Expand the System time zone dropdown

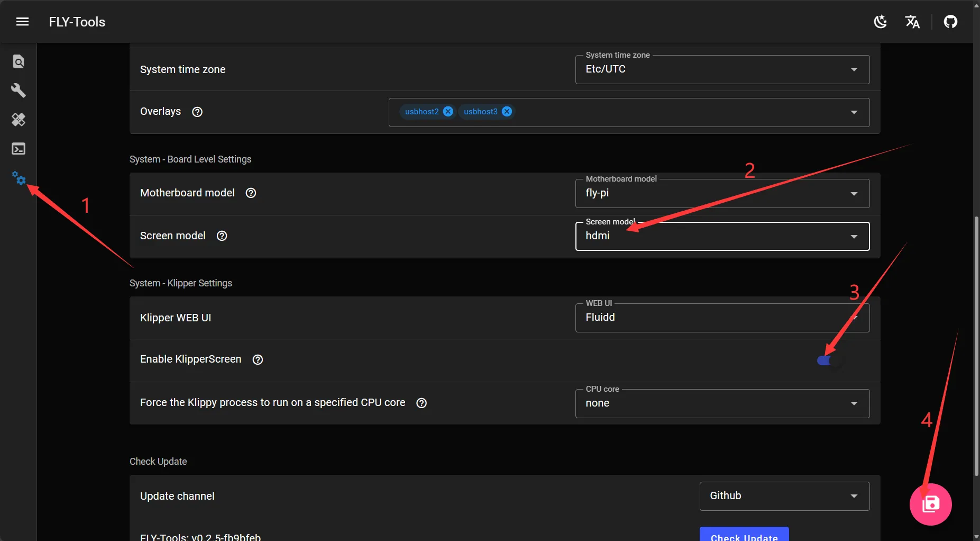(x=722, y=69)
